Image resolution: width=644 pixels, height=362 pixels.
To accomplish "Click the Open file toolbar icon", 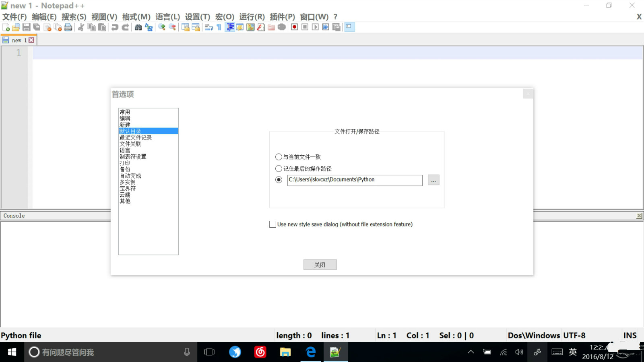I will click(x=16, y=27).
